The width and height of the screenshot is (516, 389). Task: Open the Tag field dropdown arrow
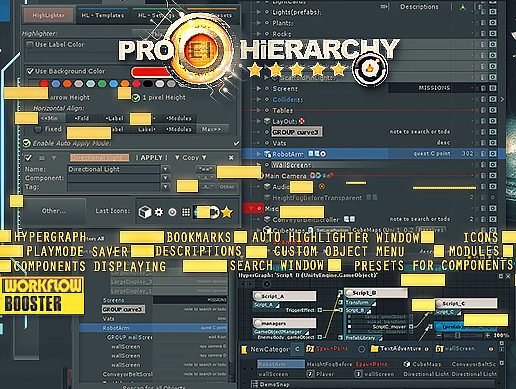166,187
